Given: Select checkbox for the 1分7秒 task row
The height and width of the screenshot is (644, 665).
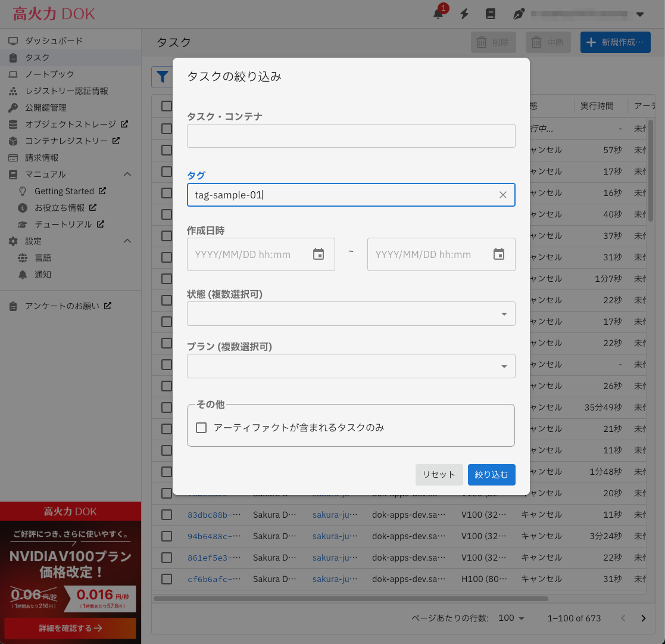Looking at the screenshot, I should 167,279.
